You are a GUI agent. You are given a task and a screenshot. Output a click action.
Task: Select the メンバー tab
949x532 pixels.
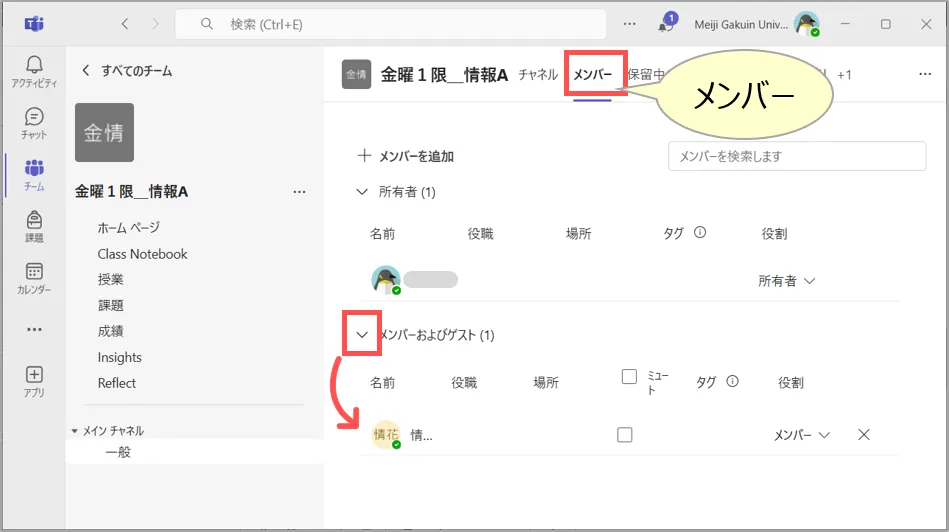[592, 75]
